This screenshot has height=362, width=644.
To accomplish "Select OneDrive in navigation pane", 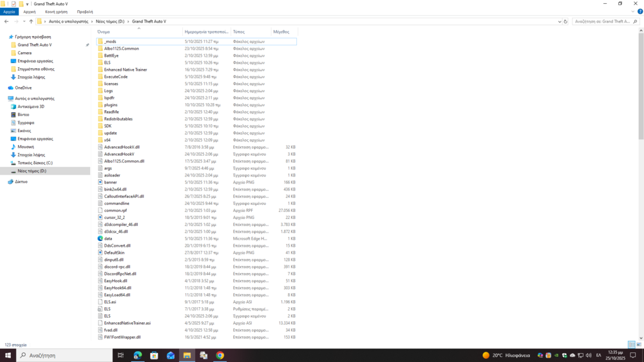I will (x=23, y=88).
